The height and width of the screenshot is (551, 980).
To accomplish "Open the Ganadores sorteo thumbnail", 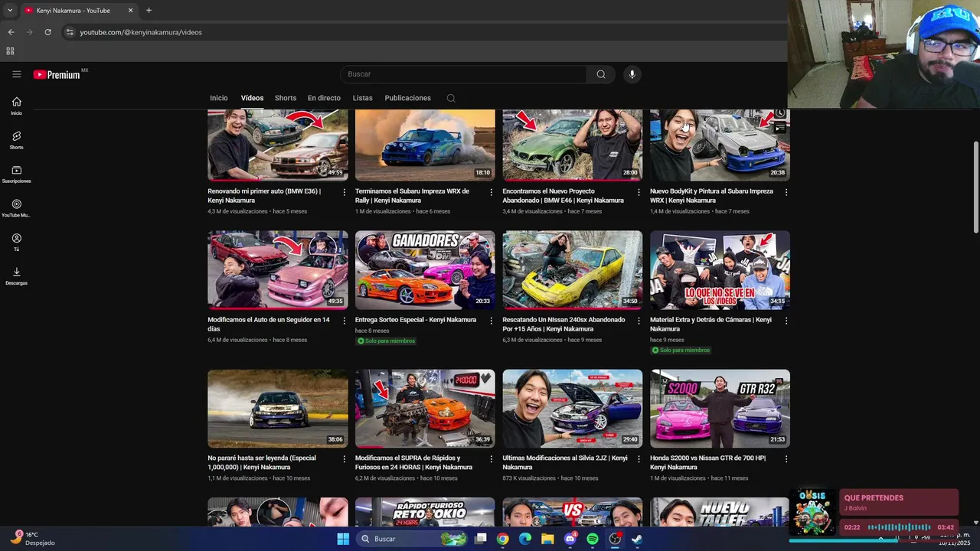I will (x=425, y=270).
